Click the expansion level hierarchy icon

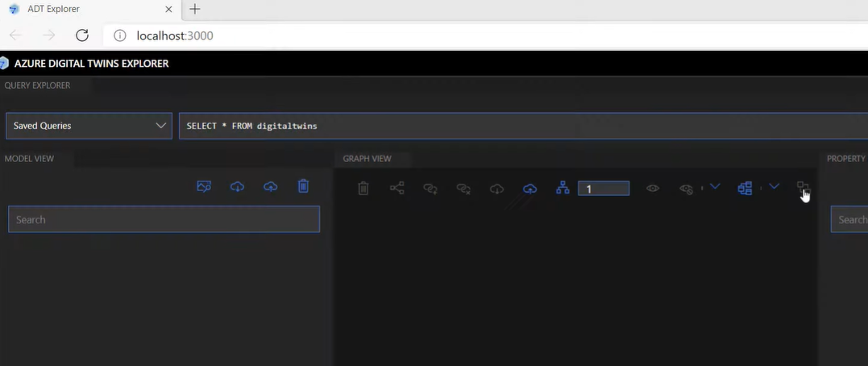coord(563,189)
